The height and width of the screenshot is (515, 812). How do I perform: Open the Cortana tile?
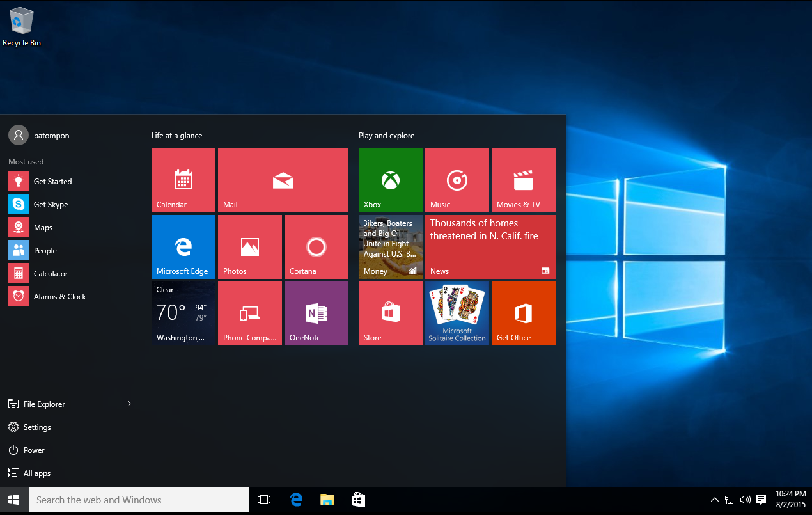click(316, 247)
